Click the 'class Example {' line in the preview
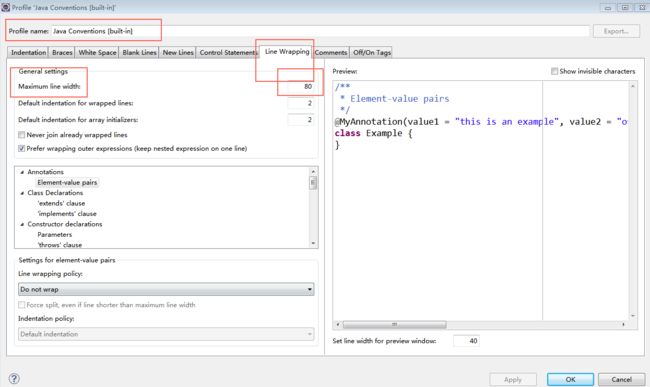Image resolution: width=650 pixels, height=387 pixels. (374, 133)
